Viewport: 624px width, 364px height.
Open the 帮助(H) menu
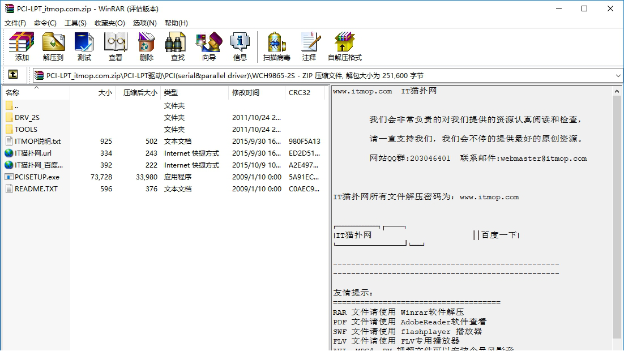point(176,23)
